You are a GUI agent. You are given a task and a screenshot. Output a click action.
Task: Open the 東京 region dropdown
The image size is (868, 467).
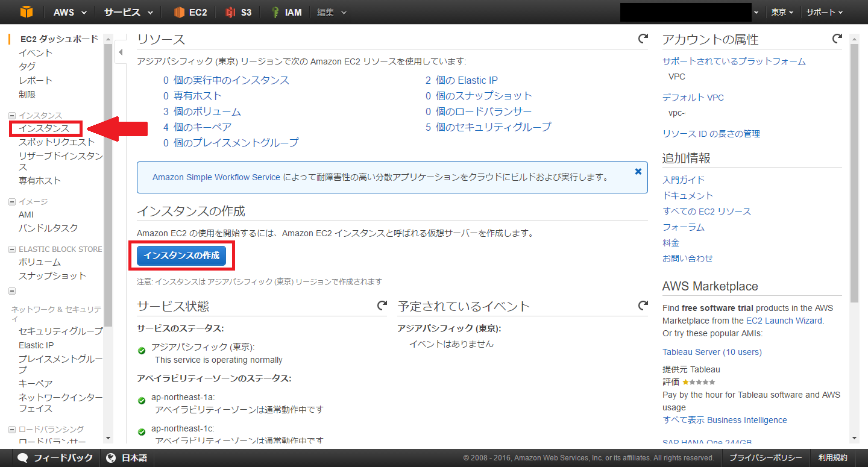click(782, 12)
